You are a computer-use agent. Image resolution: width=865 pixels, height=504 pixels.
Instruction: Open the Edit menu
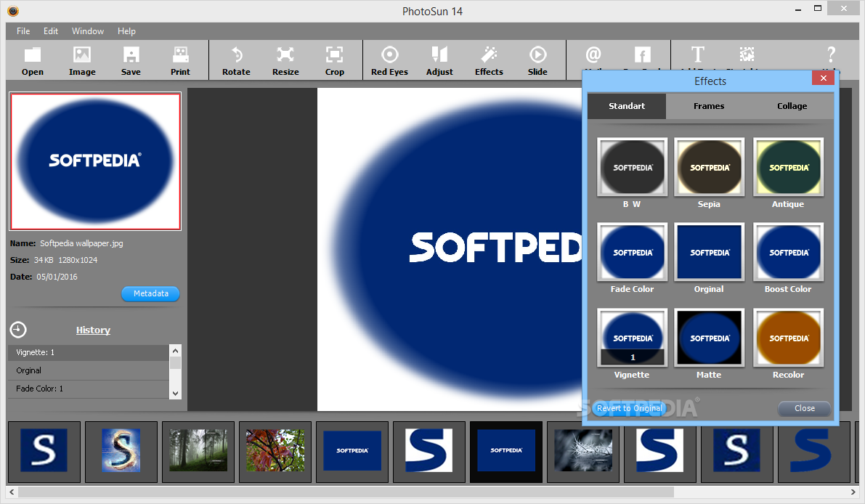pyautogui.click(x=51, y=31)
